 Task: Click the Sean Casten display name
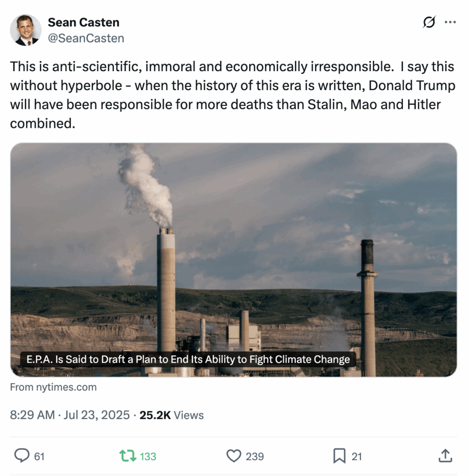(84, 22)
